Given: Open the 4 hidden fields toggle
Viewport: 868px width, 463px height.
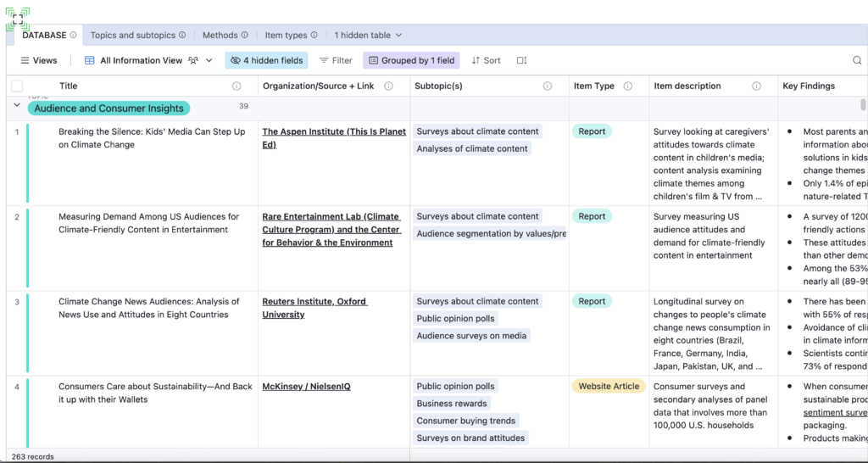Looking at the screenshot, I should click(x=266, y=61).
